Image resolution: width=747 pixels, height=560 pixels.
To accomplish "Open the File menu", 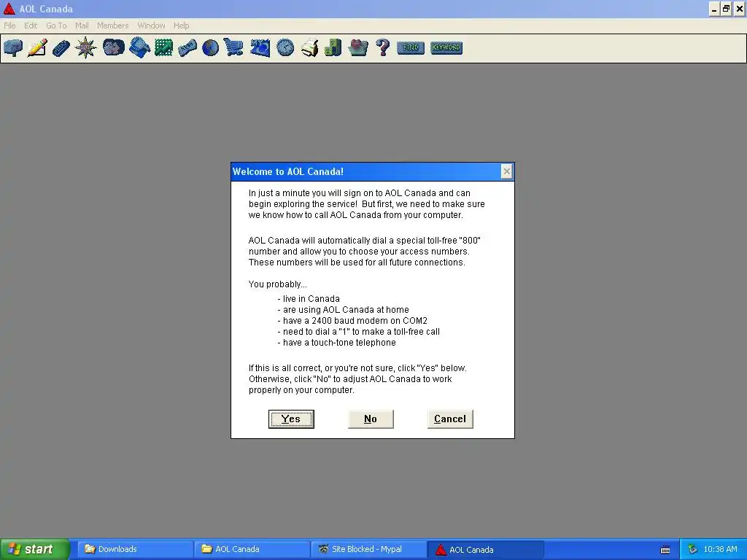I will pyautogui.click(x=9, y=26).
